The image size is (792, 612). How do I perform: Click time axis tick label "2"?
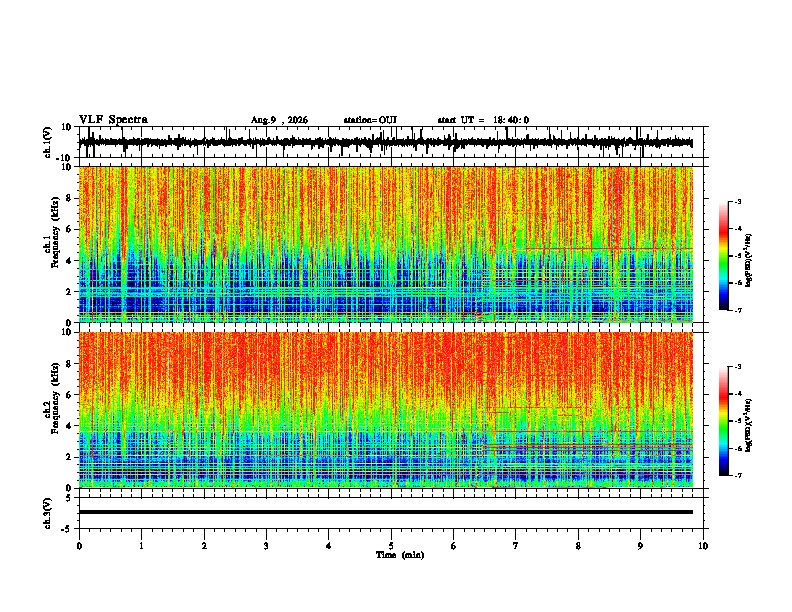(x=204, y=546)
